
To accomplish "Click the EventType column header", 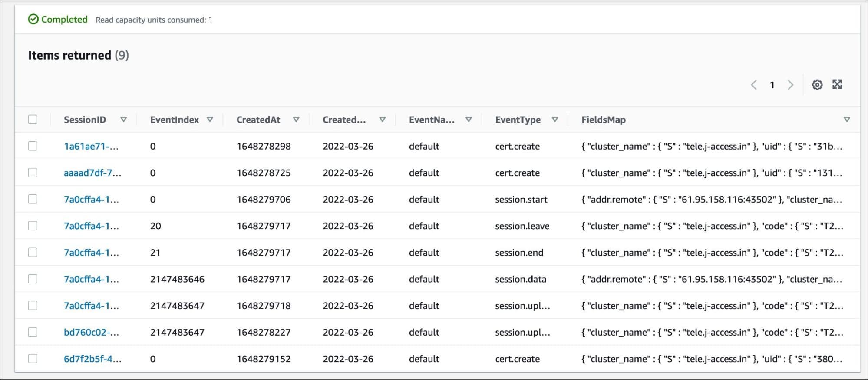I will click(518, 120).
